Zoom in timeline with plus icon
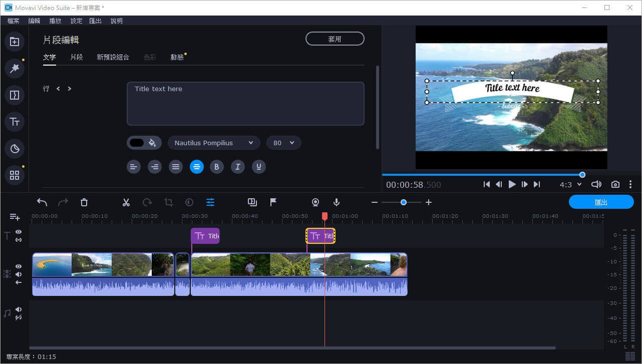 (429, 202)
